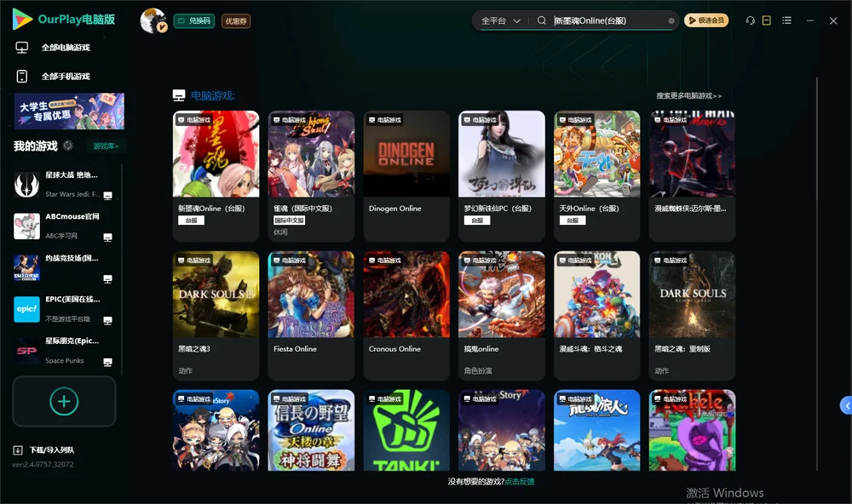
Task: Select the 灼战竞技场 game icon
Action: click(x=26, y=267)
